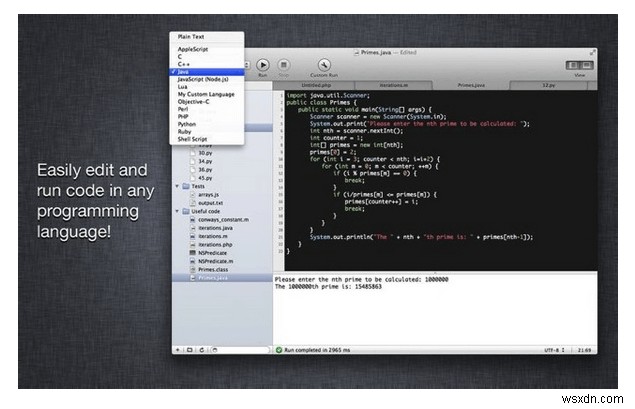Click 21:69 cursor position indicator
This screenshot has width=635, height=409.
(584, 350)
